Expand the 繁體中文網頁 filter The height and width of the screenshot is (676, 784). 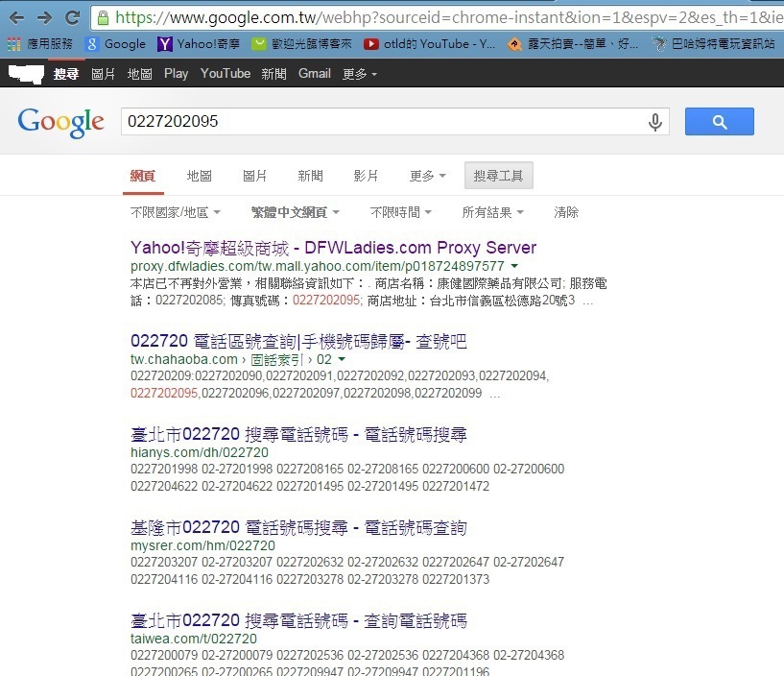click(295, 212)
